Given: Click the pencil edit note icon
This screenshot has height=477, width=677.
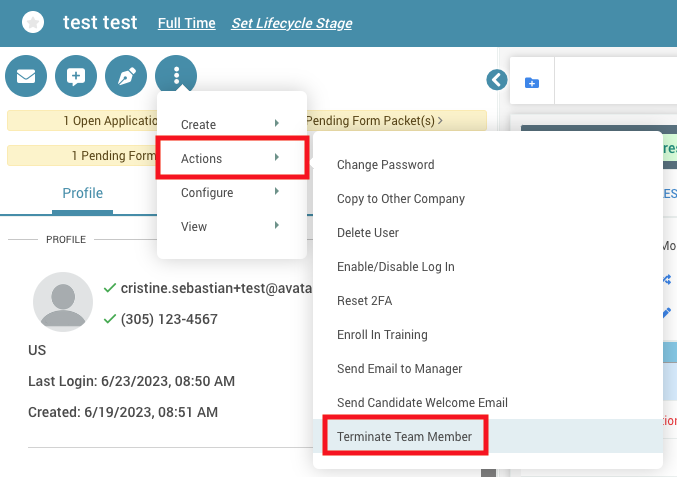Looking at the screenshot, I should tap(126, 76).
